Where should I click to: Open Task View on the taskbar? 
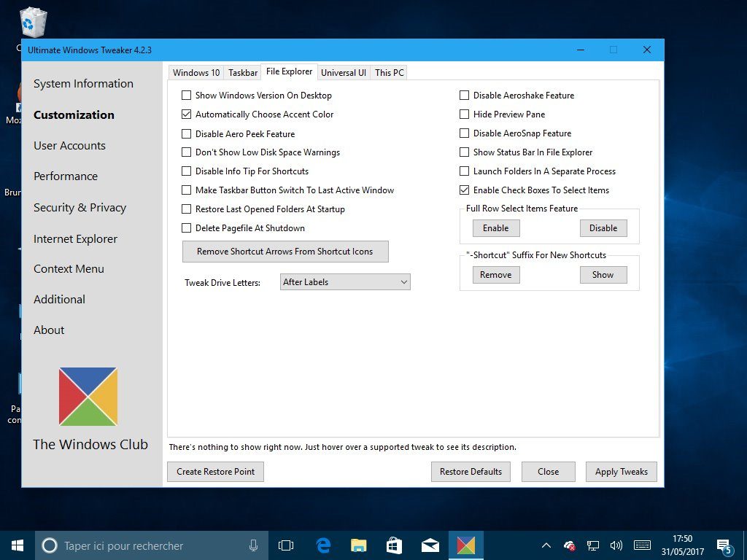click(286, 545)
